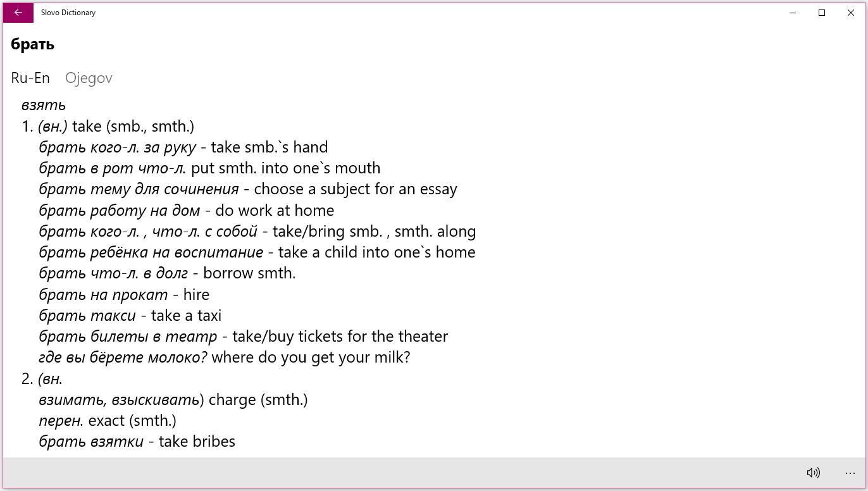Click the headword title 'брать'

click(x=33, y=44)
